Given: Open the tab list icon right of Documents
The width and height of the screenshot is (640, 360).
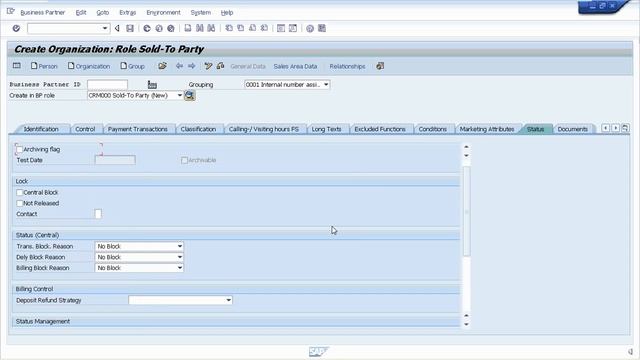Looking at the screenshot, I should pyautogui.click(x=625, y=128).
